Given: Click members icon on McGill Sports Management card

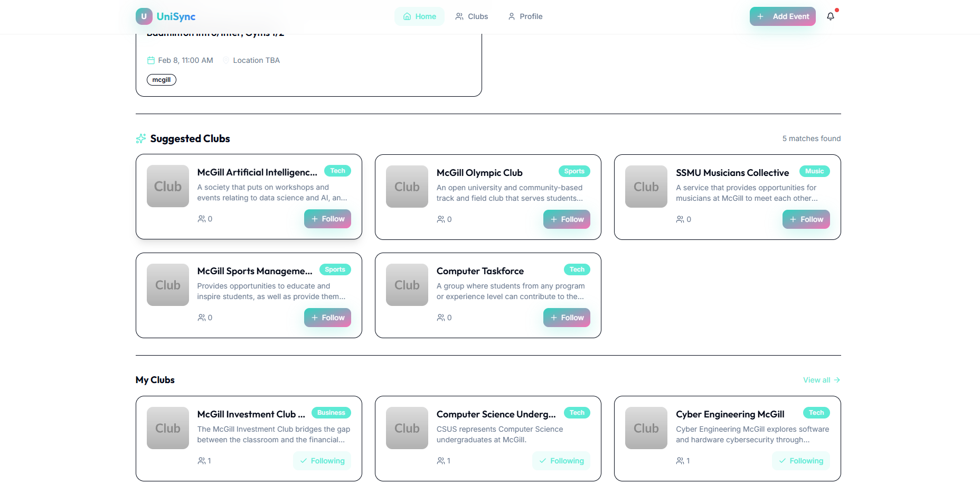Looking at the screenshot, I should [x=202, y=318].
